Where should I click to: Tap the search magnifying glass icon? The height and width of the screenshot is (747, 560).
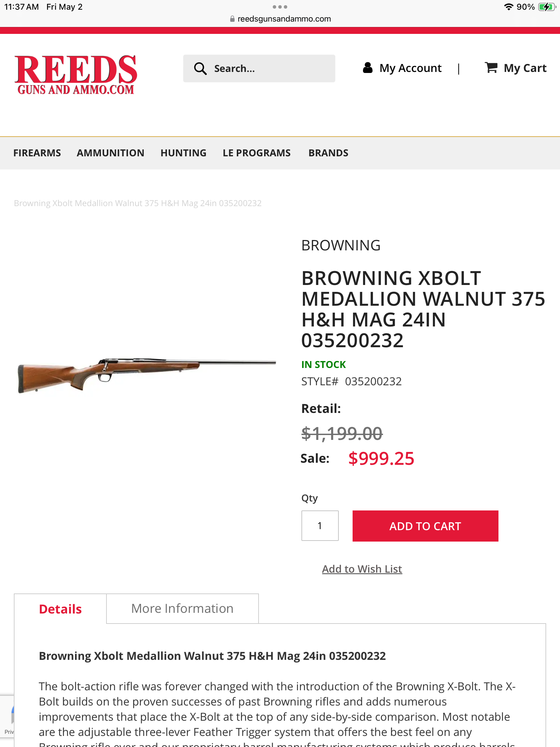coord(200,68)
